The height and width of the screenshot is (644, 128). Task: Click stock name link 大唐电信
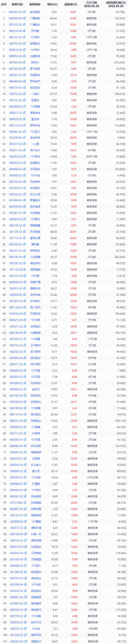35,333
